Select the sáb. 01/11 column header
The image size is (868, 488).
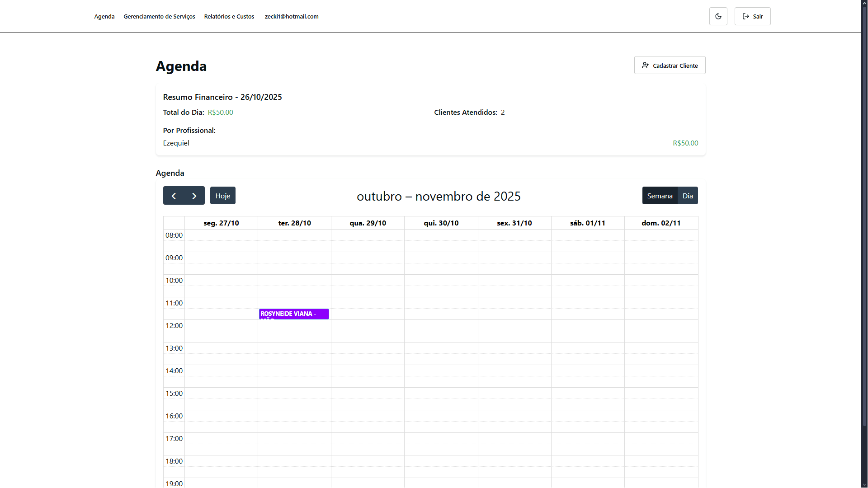(x=587, y=223)
